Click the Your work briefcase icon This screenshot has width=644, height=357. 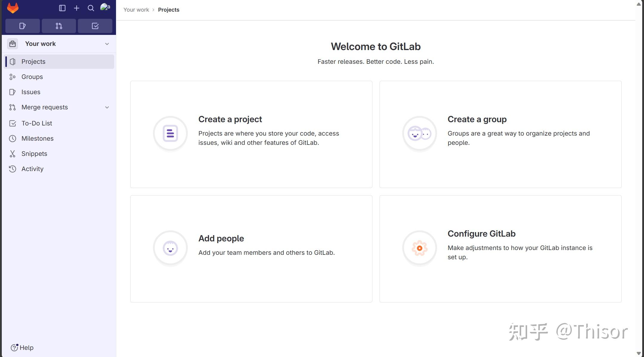tap(12, 44)
